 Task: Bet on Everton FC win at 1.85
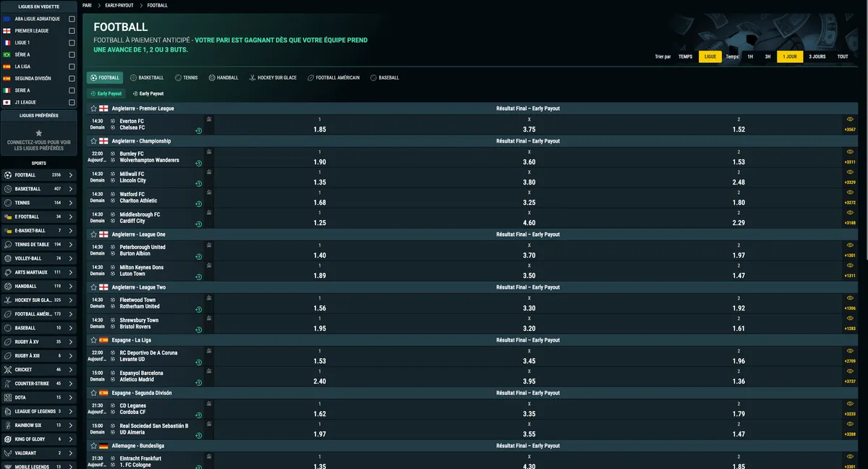coord(320,124)
